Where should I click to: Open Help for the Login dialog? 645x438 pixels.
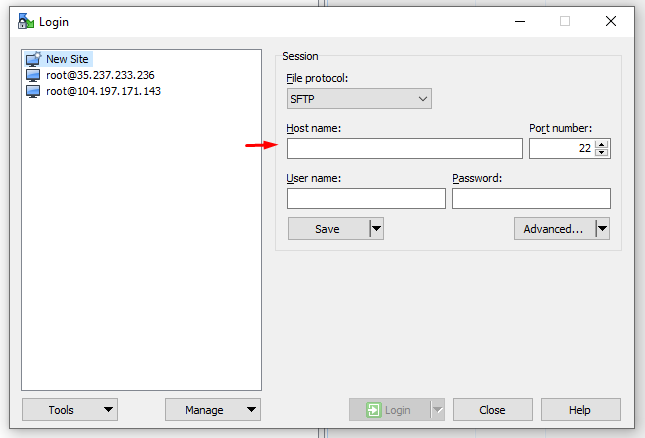click(580, 409)
